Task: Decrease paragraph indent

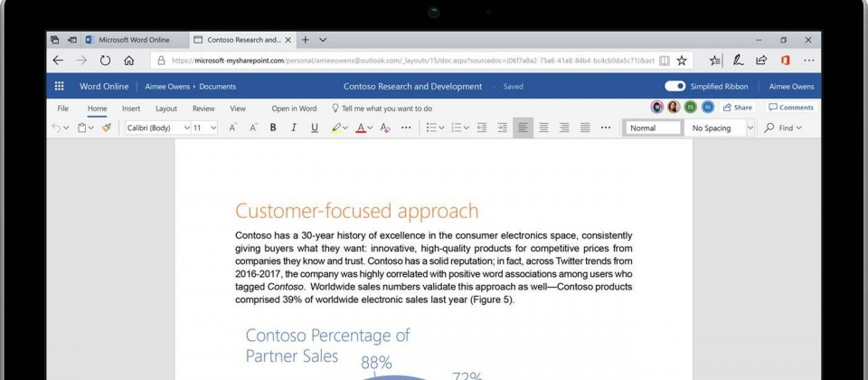Action: coord(482,128)
